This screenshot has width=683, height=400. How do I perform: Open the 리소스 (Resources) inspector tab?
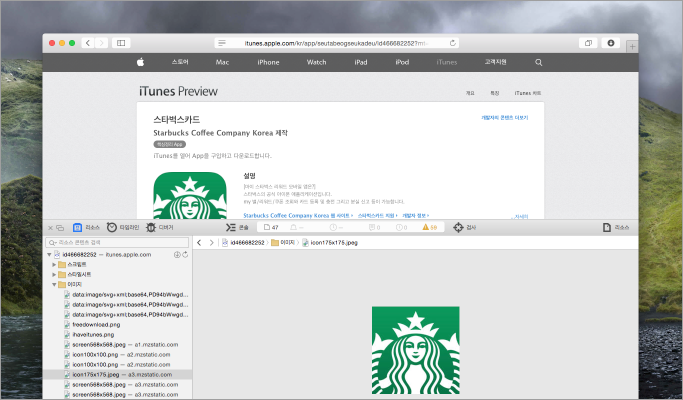[86, 227]
